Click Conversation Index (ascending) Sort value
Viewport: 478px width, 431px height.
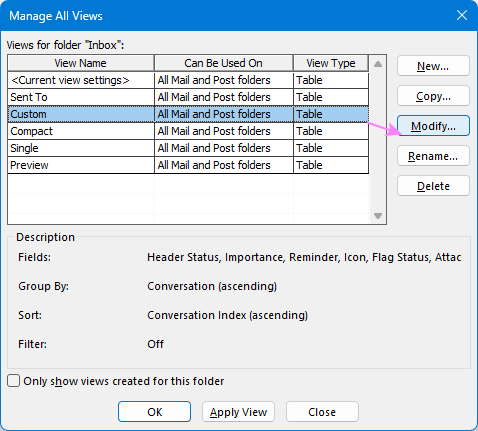(227, 315)
